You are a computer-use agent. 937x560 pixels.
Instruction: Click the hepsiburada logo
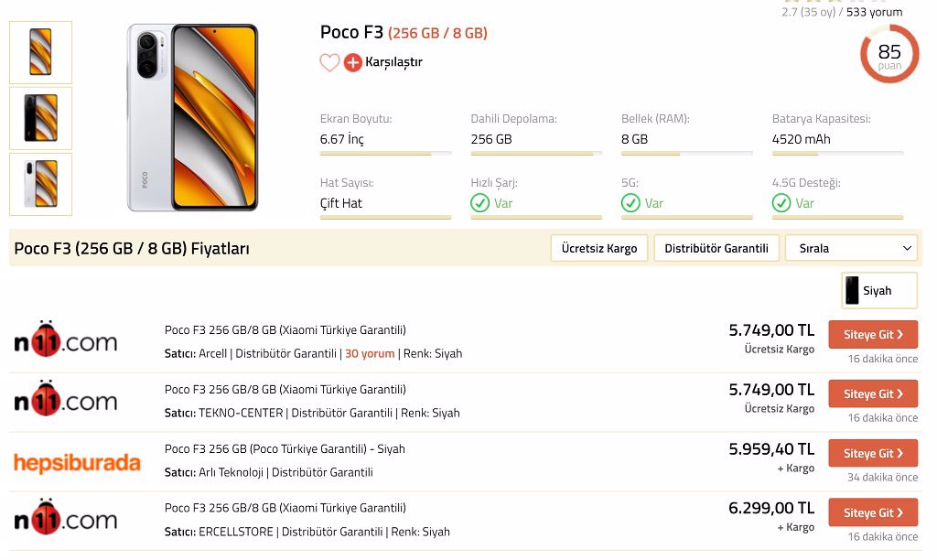[x=77, y=463]
